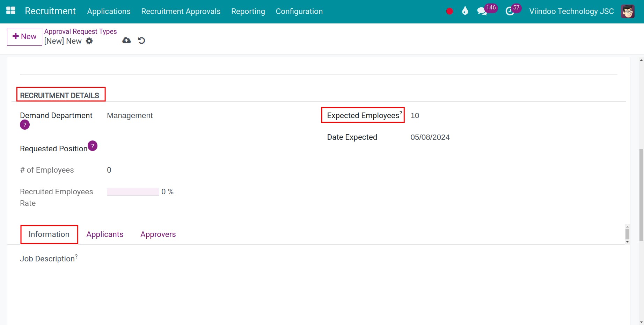Switch to the Approvers tab

click(158, 234)
